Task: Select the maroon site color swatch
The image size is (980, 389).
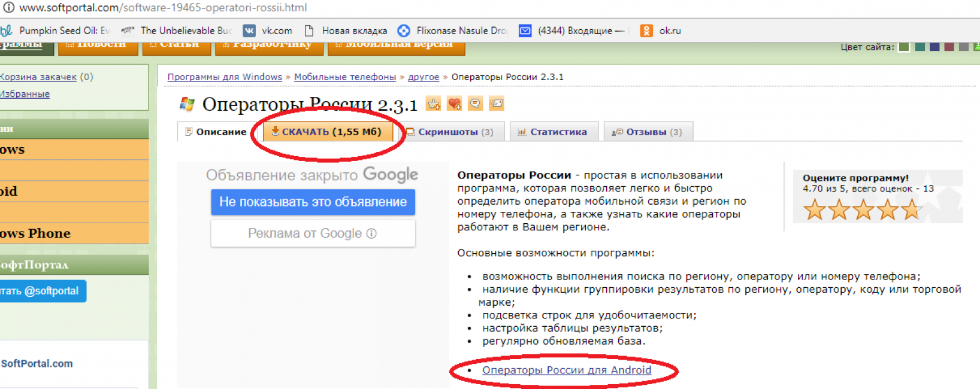Action: point(949,47)
